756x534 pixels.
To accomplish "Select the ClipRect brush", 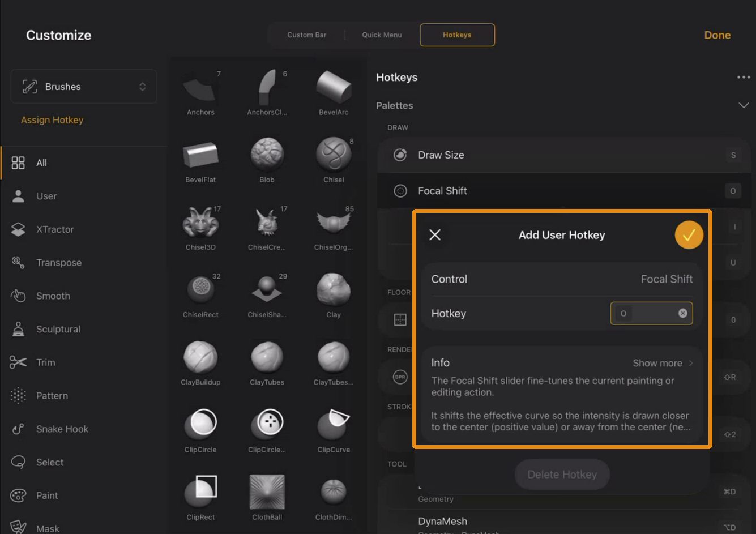I will point(200,497).
